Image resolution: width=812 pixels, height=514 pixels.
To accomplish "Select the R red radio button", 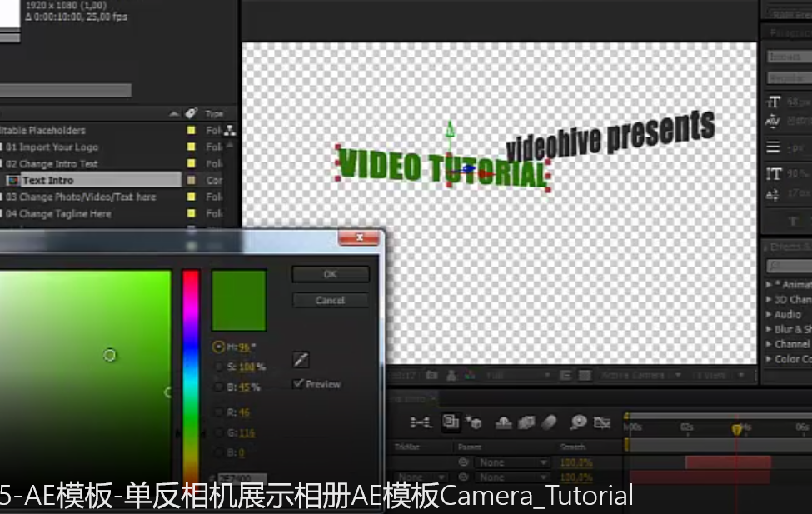I will coord(218,412).
